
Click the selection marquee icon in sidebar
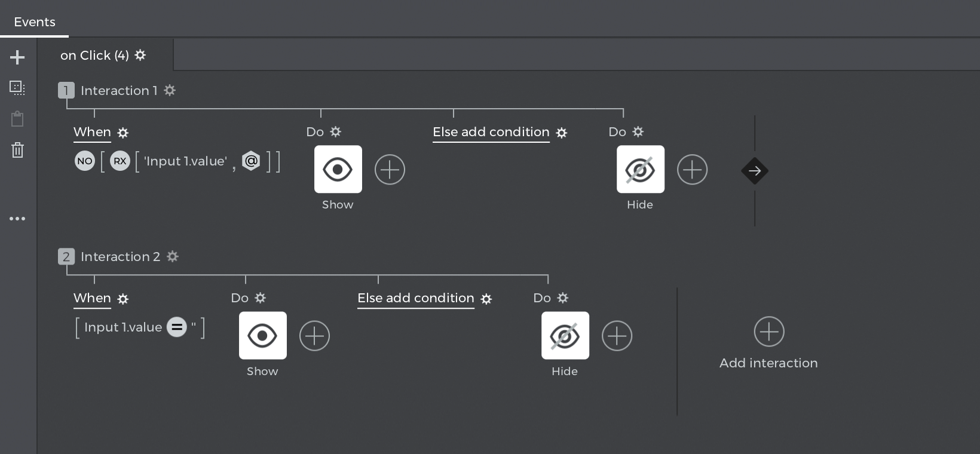17,88
